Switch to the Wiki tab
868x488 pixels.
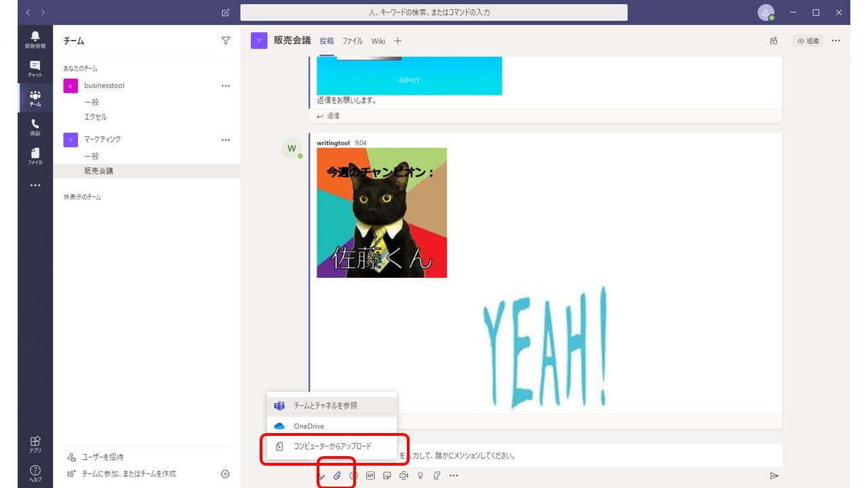point(378,41)
